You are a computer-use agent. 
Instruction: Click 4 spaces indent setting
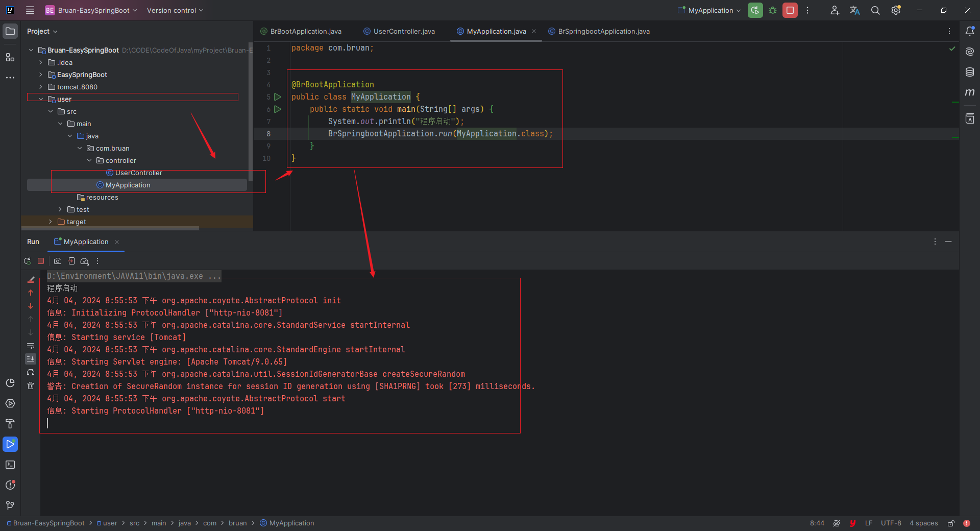[924, 523]
